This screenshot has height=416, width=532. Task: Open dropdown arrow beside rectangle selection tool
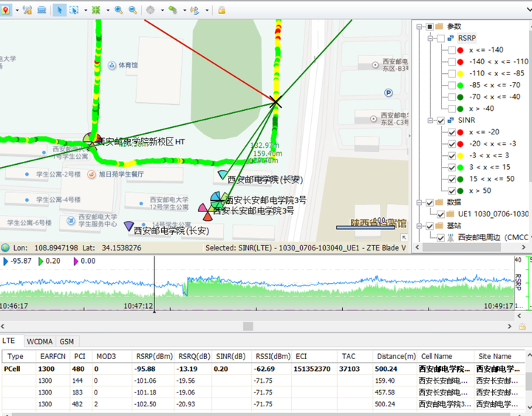[86, 10]
